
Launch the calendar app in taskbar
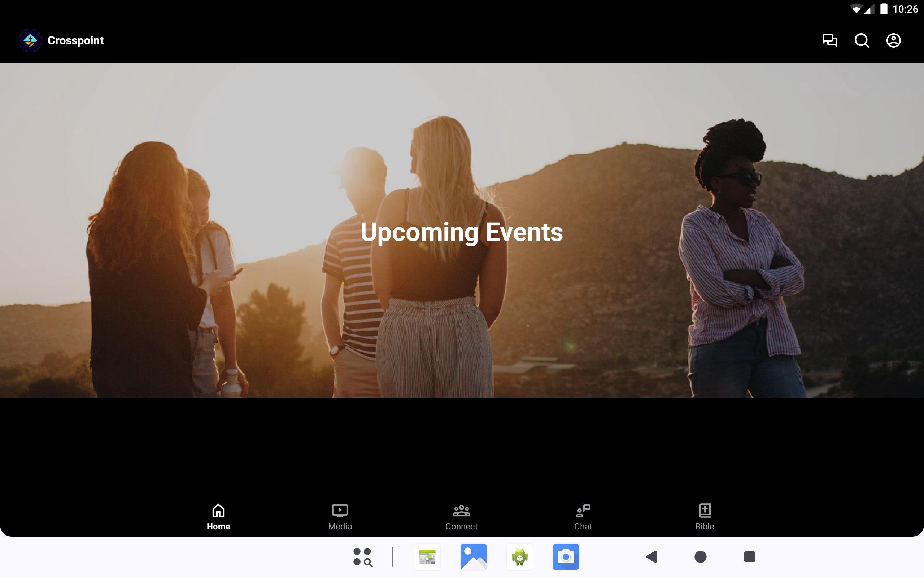pyautogui.click(x=427, y=557)
